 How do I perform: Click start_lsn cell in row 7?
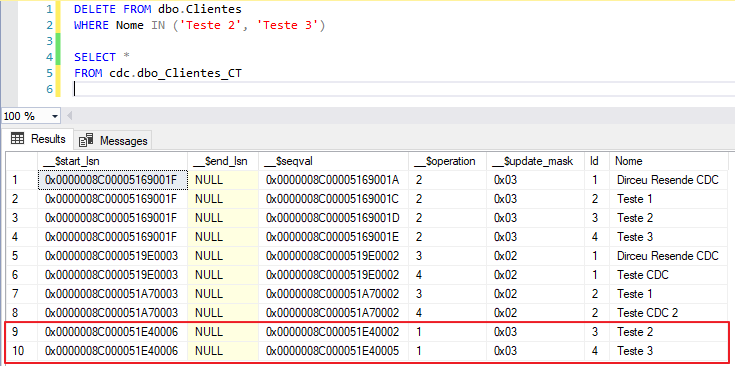112,294
